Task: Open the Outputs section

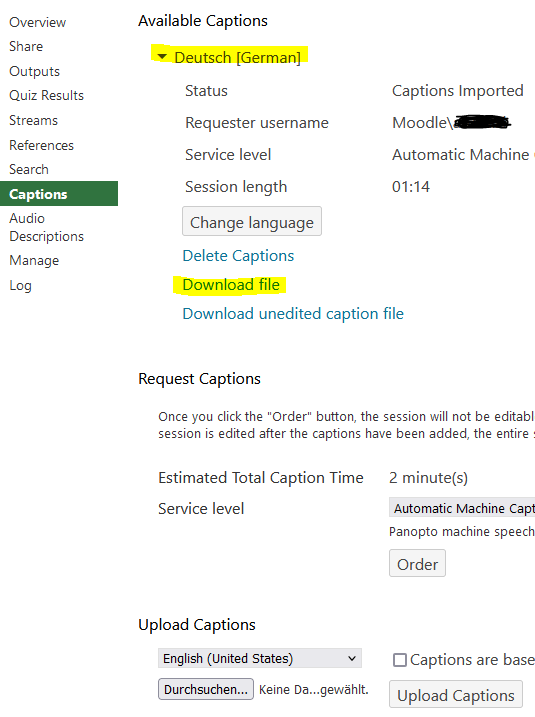Action: click(35, 71)
